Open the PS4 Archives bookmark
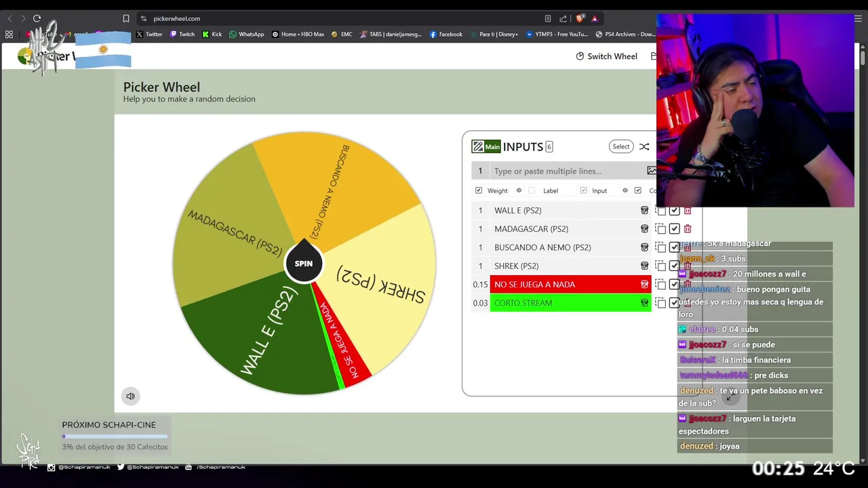Image resolution: width=868 pixels, height=488 pixels. [625, 34]
